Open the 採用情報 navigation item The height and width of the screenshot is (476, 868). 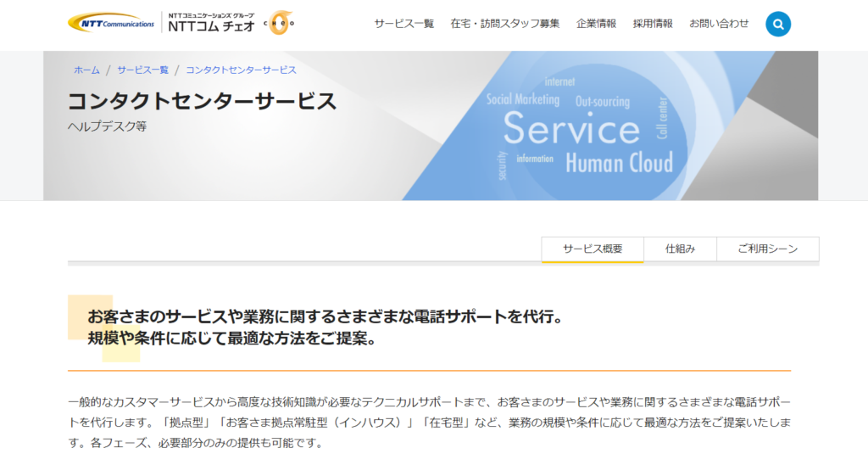point(653,24)
